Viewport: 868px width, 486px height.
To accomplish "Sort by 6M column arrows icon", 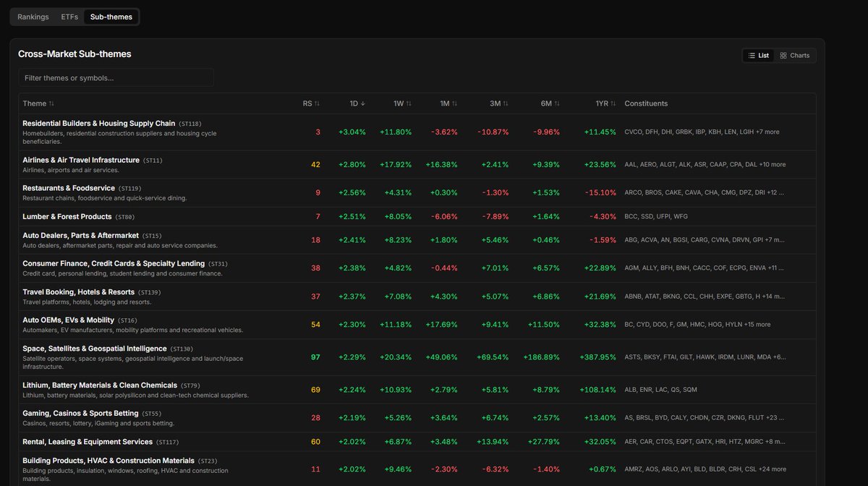I will [557, 103].
